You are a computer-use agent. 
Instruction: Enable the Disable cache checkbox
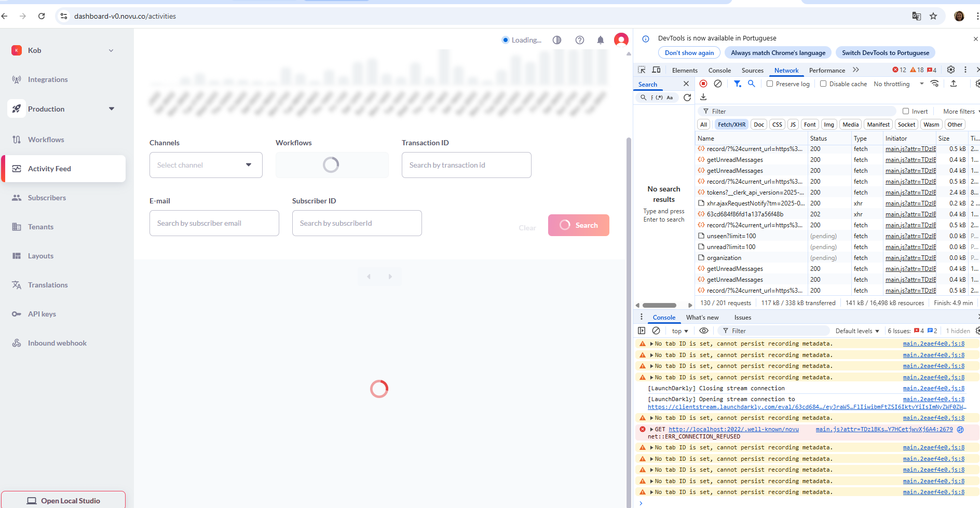pyautogui.click(x=823, y=84)
